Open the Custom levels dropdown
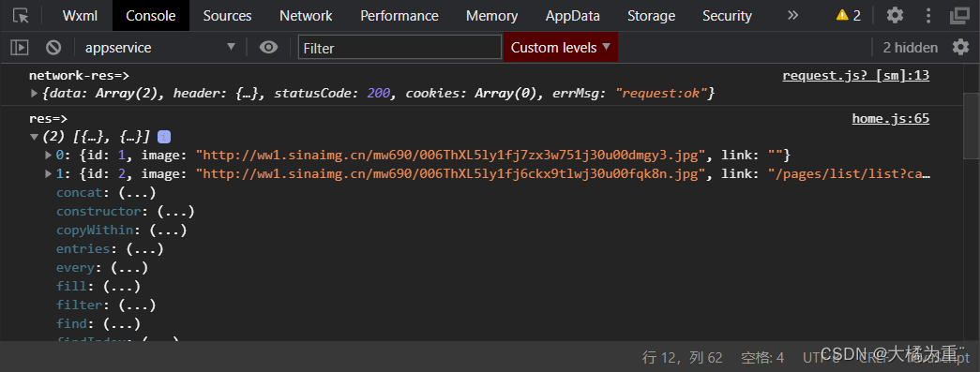980x372 pixels. 561,48
